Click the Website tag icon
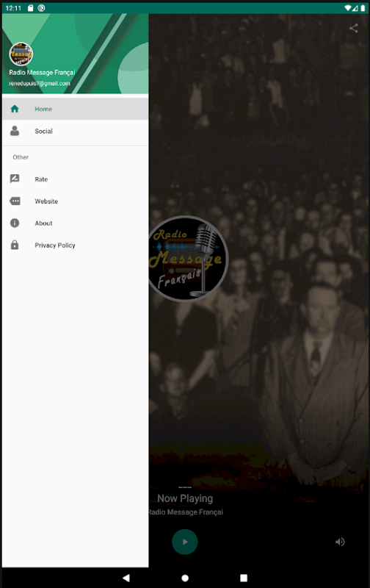Viewport: 370px width, 588px height. (15, 201)
